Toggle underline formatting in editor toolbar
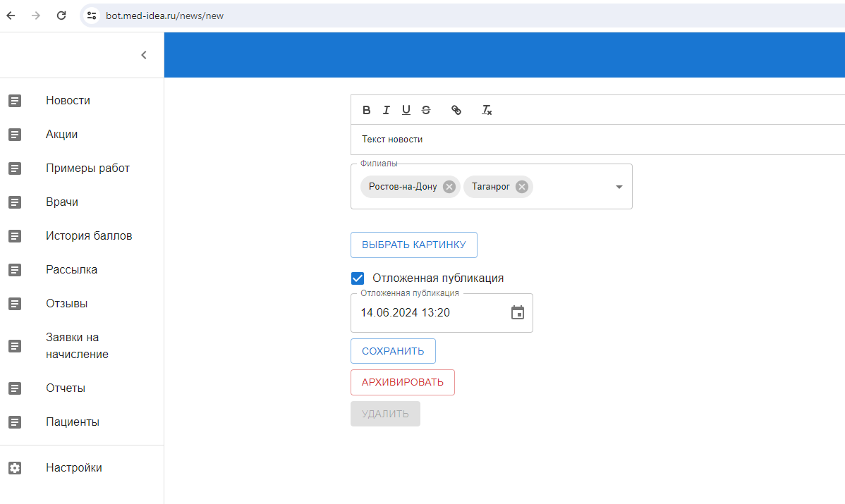 (406, 110)
